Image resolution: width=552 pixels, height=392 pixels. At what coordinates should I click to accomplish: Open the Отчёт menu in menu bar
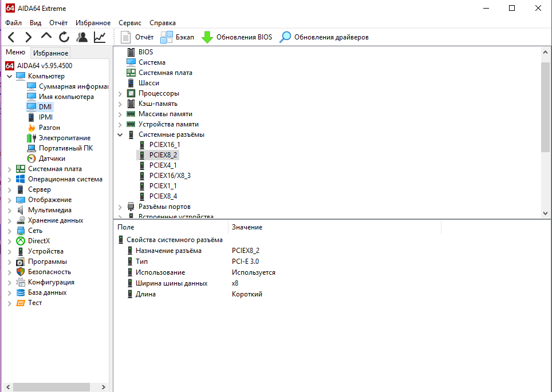click(x=58, y=23)
